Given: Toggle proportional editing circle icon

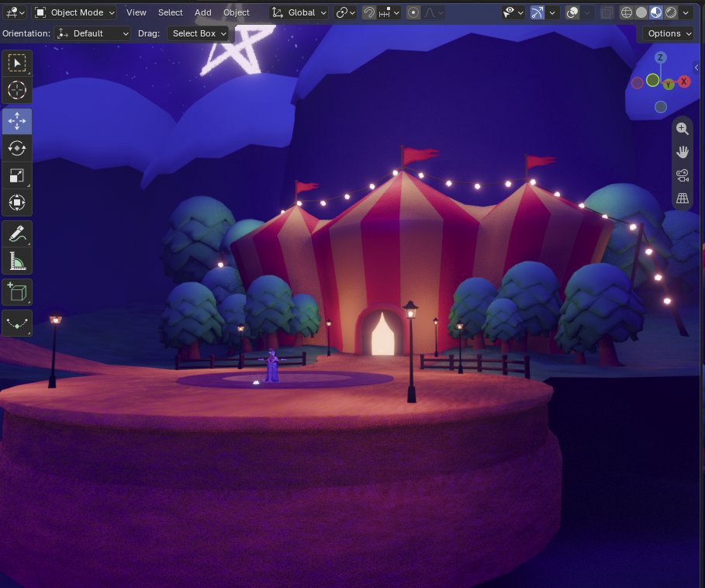Looking at the screenshot, I should point(413,12).
